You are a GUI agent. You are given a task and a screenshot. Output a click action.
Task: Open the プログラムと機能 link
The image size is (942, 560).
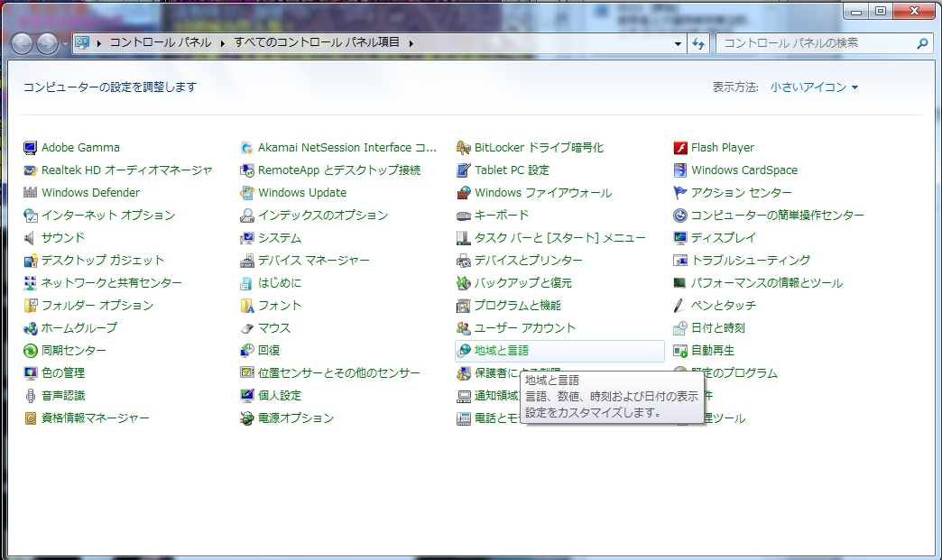[x=517, y=306]
